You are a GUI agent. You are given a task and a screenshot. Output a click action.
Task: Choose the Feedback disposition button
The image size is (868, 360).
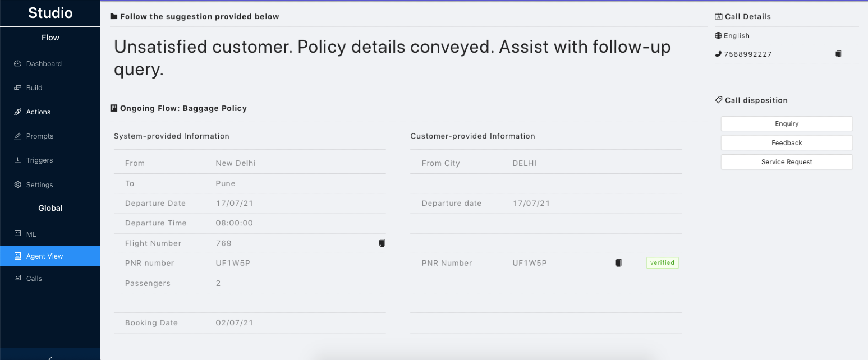pyautogui.click(x=786, y=143)
